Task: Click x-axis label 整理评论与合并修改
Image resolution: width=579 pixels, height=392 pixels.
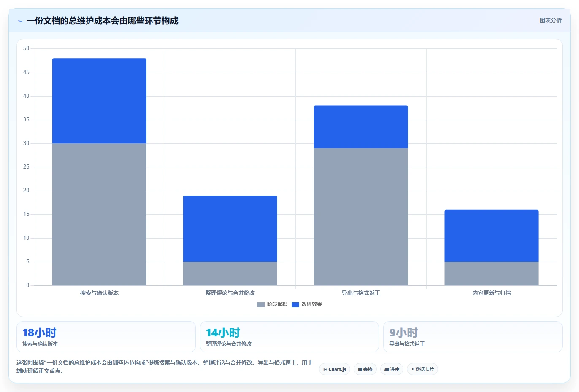Action: click(230, 293)
